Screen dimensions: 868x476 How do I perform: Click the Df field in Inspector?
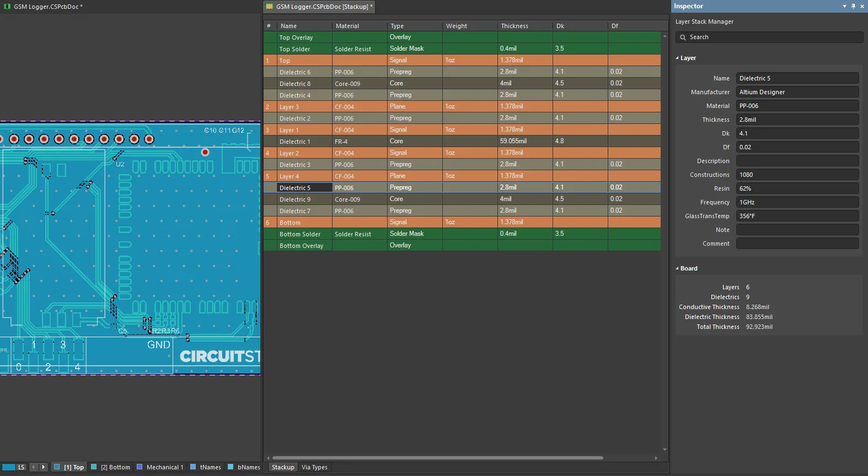click(x=797, y=147)
